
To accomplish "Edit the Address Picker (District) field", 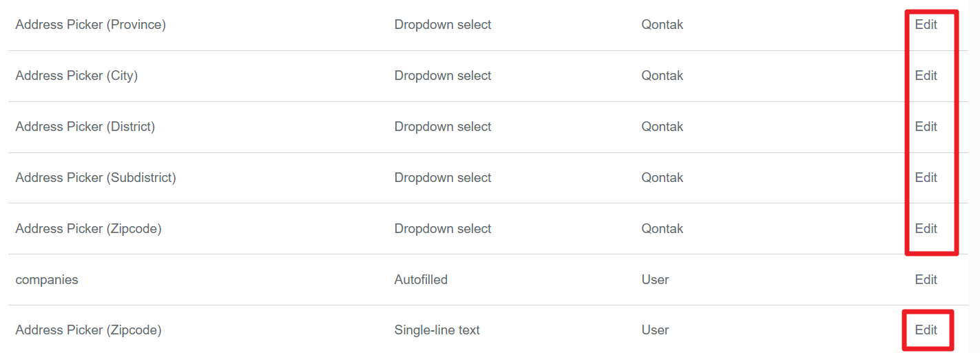I will pos(926,127).
